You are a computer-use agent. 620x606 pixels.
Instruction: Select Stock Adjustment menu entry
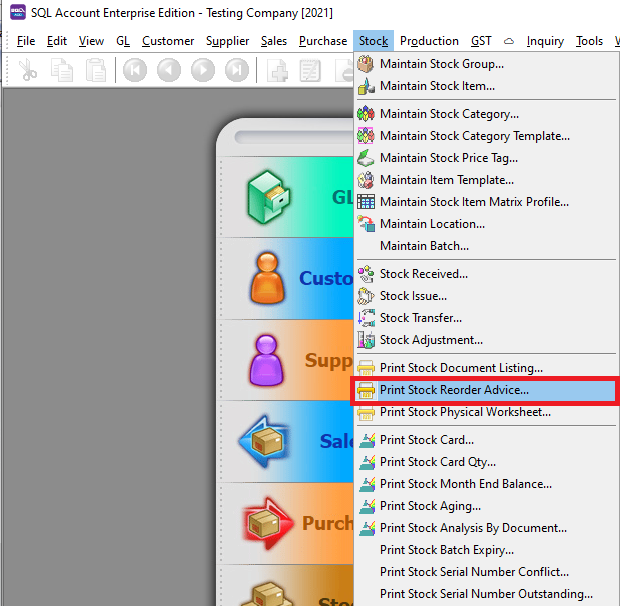tap(431, 340)
